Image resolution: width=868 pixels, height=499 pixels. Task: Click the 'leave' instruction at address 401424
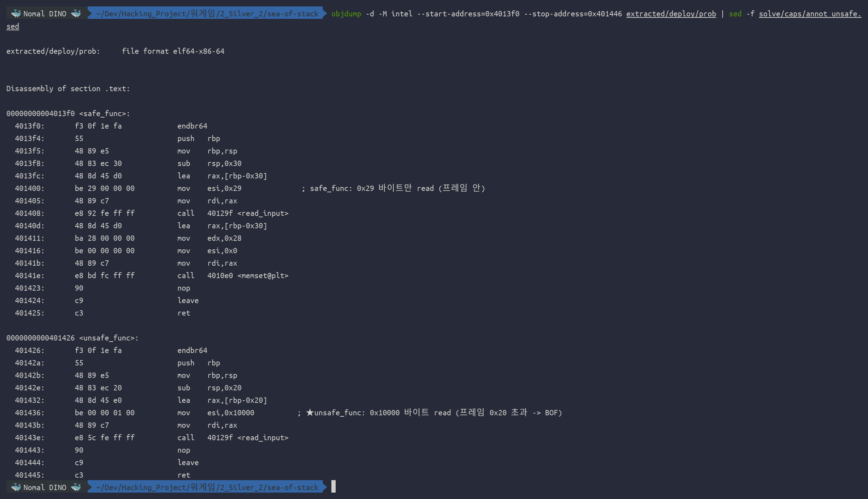(x=188, y=301)
